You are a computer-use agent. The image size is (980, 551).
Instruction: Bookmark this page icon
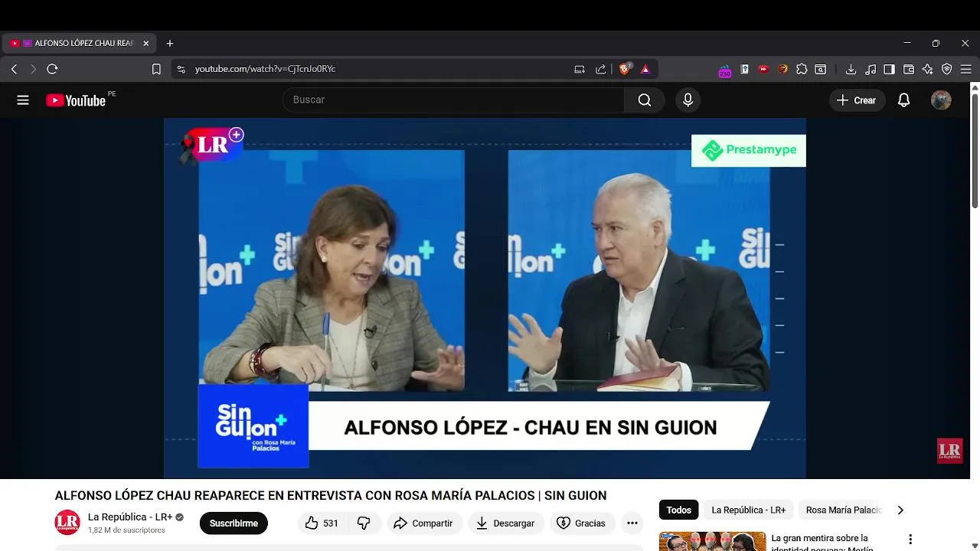click(x=156, y=69)
